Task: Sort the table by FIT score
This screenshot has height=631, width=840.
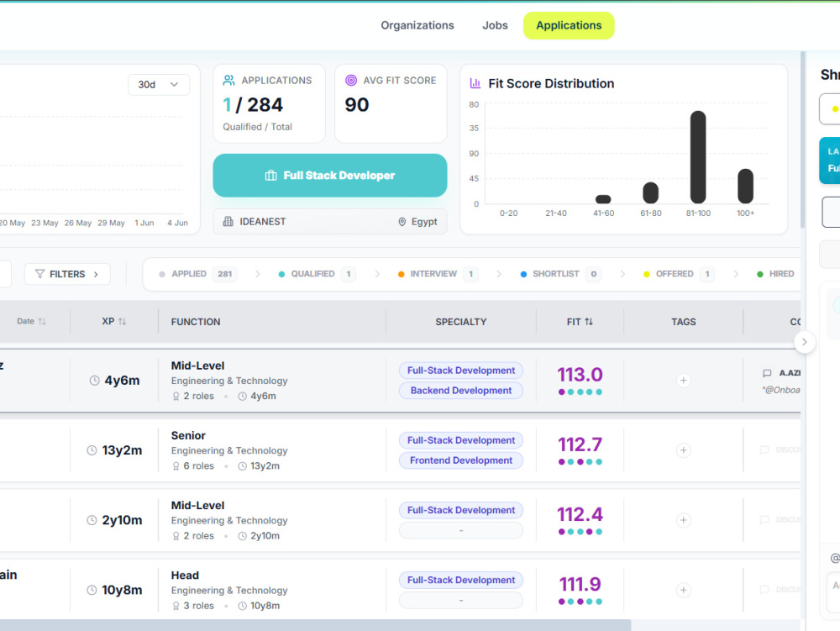Action: pyautogui.click(x=580, y=322)
